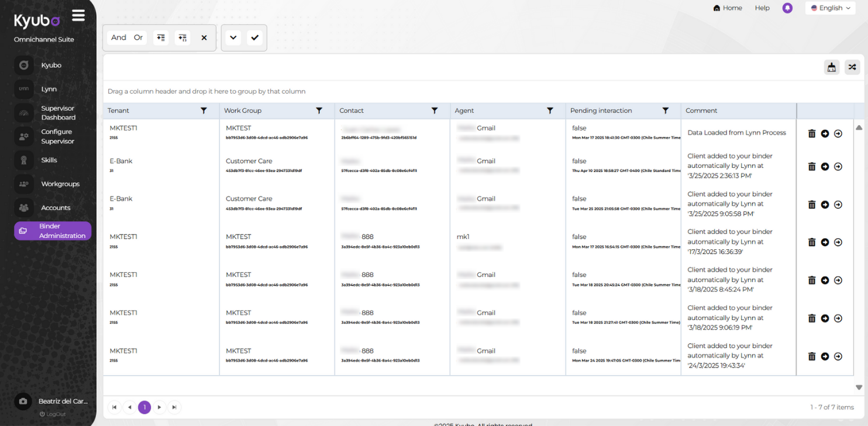Screen dimensions: 868x426
Task: Open the English language dropdown
Action: coord(831,8)
